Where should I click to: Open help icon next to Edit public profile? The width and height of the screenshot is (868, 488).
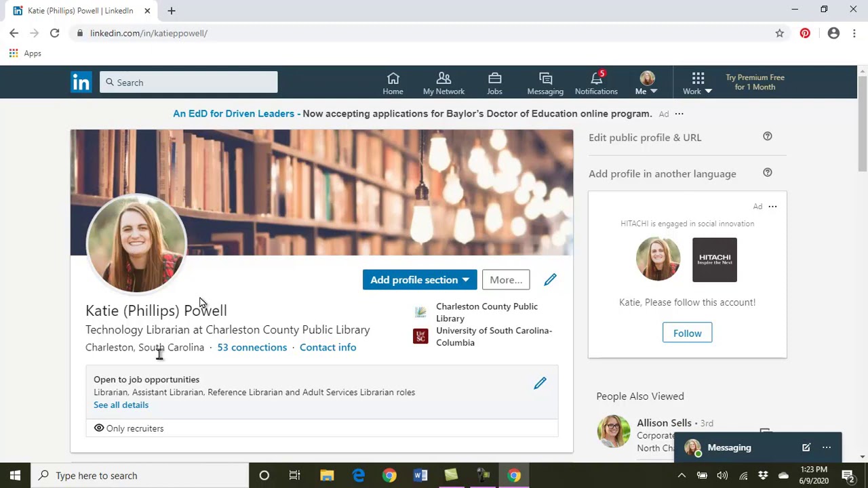click(x=768, y=136)
